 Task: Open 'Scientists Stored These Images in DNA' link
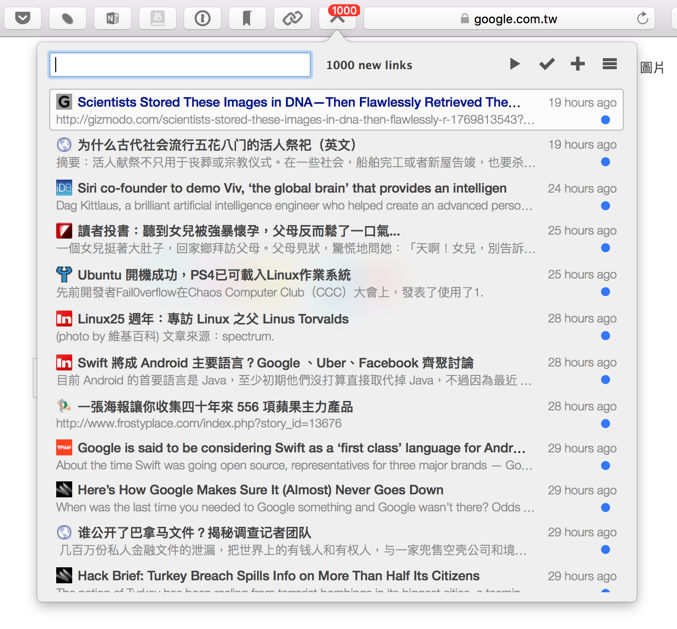[x=299, y=102]
